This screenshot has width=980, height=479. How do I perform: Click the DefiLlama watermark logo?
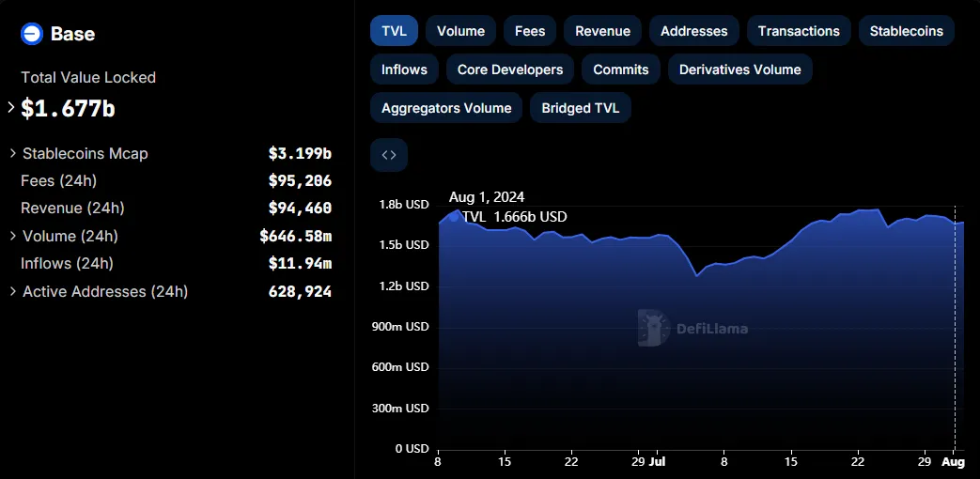(692, 327)
